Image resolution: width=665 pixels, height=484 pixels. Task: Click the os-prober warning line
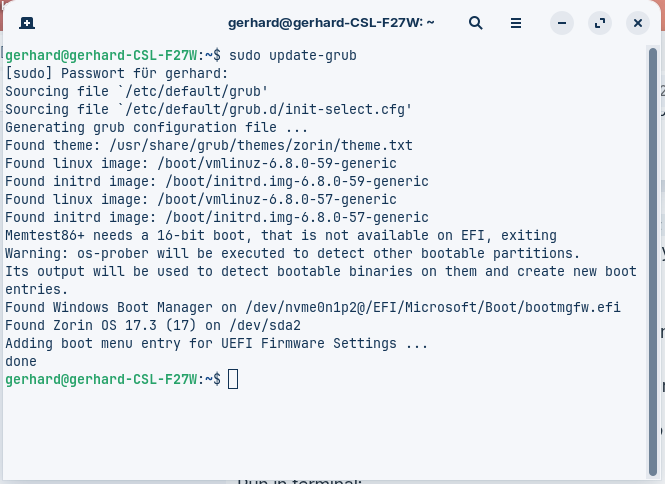coord(293,253)
